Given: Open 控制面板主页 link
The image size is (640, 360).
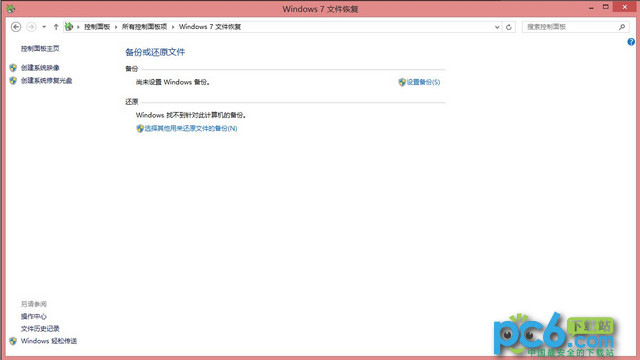Looking at the screenshot, I should (40, 49).
